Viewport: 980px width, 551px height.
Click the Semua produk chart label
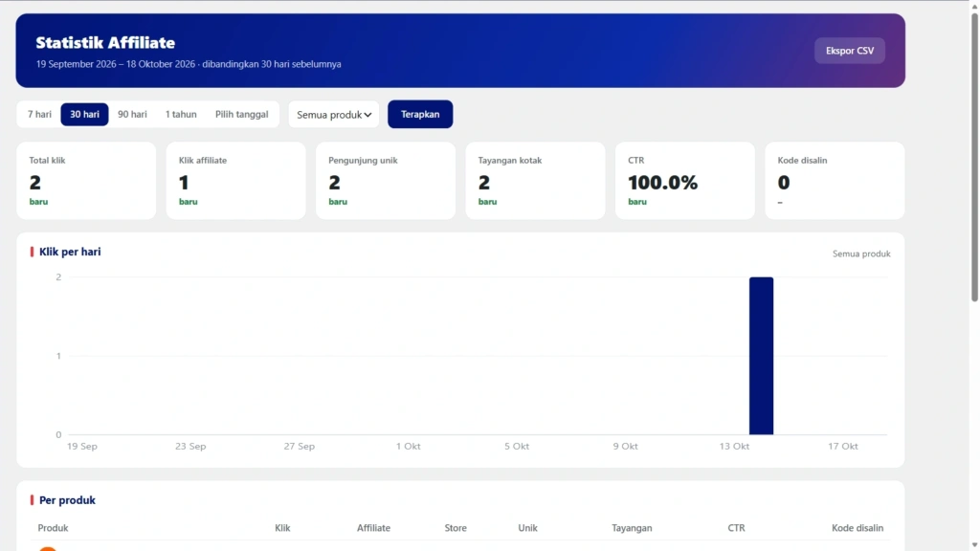(x=861, y=253)
